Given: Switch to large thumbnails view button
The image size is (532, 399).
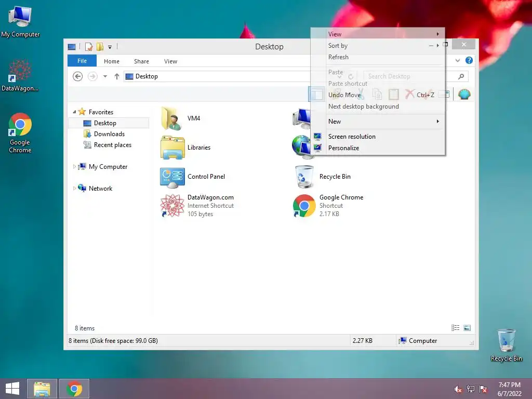Looking at the screenshot, I should point(467,328).
